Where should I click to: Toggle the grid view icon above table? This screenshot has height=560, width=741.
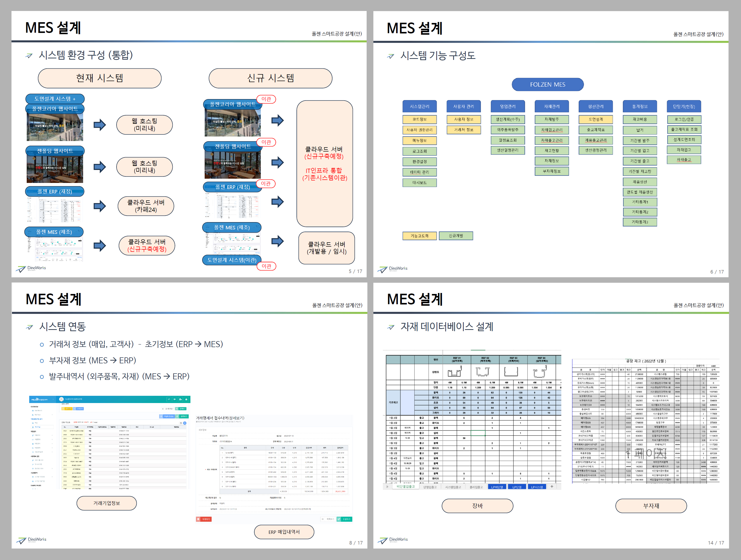pyautogui.click(x=181, y=423)
